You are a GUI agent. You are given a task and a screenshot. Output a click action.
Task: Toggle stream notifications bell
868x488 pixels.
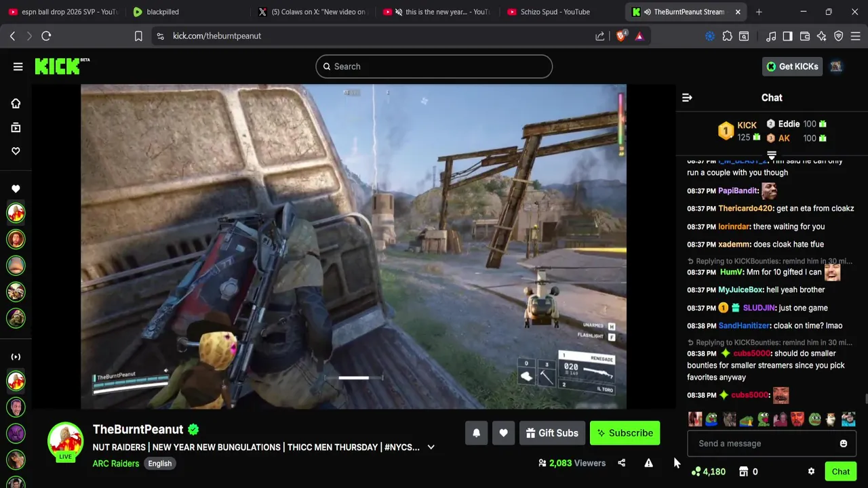click(476, 433)
